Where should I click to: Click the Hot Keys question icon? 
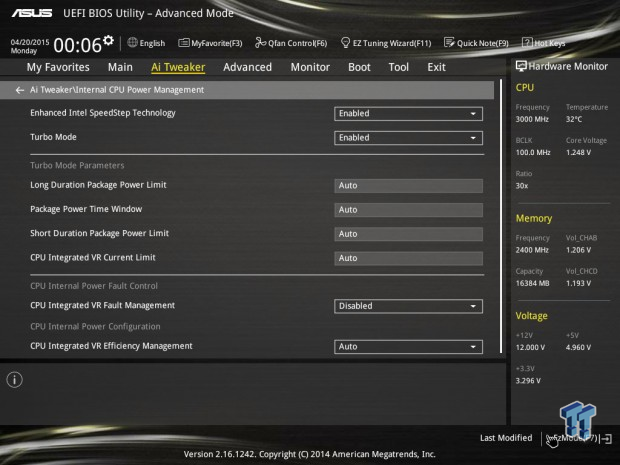(527, 42)
